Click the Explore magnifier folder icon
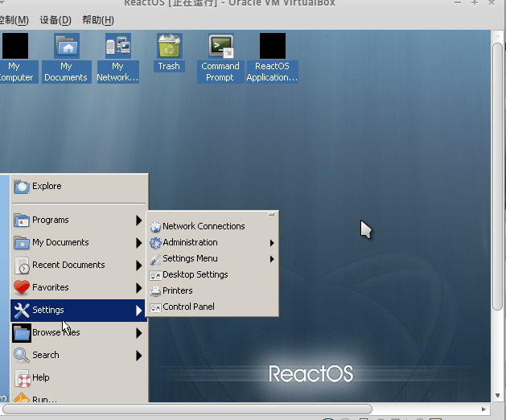506x420 pixels. pos(22,187)
